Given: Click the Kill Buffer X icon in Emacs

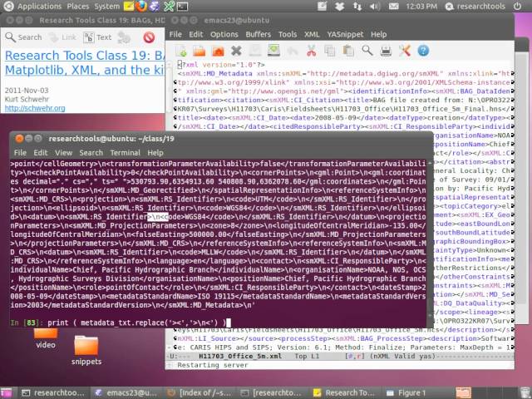Looking at the screenshot, I should 236,51.
